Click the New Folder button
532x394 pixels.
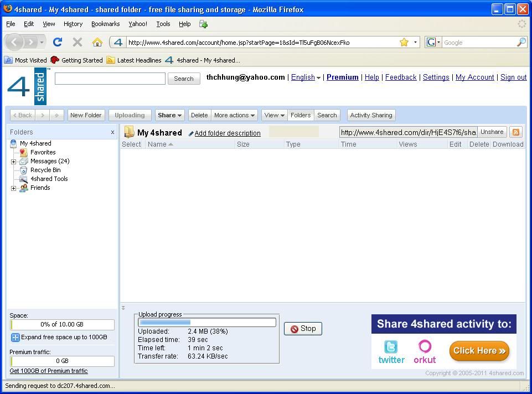[86, 115]
